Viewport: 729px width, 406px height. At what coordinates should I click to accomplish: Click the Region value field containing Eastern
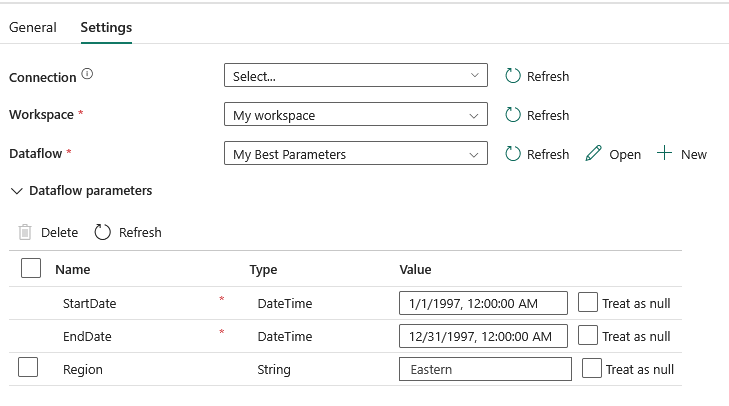click(x=484, y=370)
